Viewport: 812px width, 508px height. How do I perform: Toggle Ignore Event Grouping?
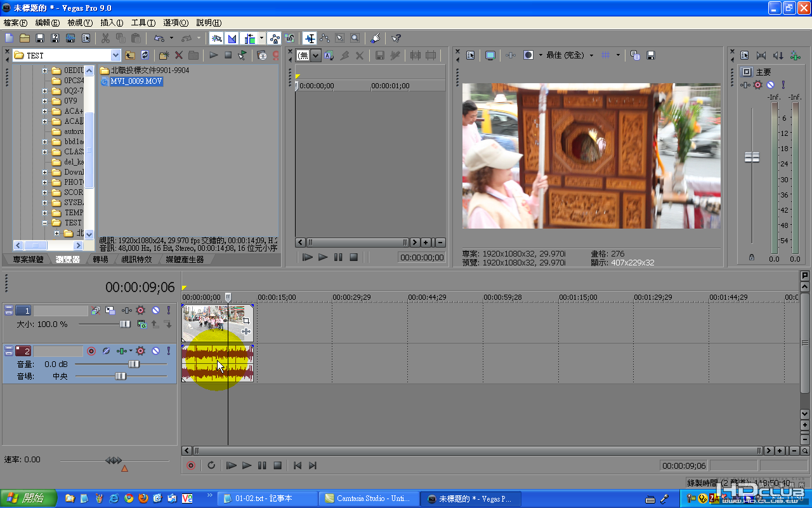289,38
